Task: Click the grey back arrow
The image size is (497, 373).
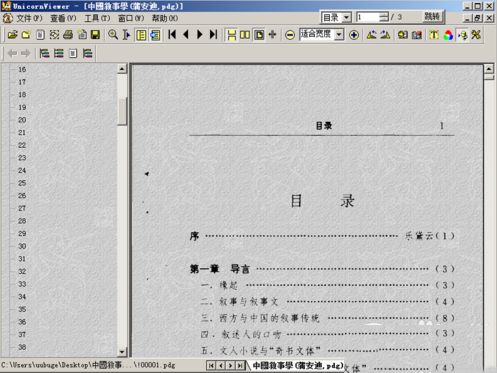Action: (x=12, y=53)
